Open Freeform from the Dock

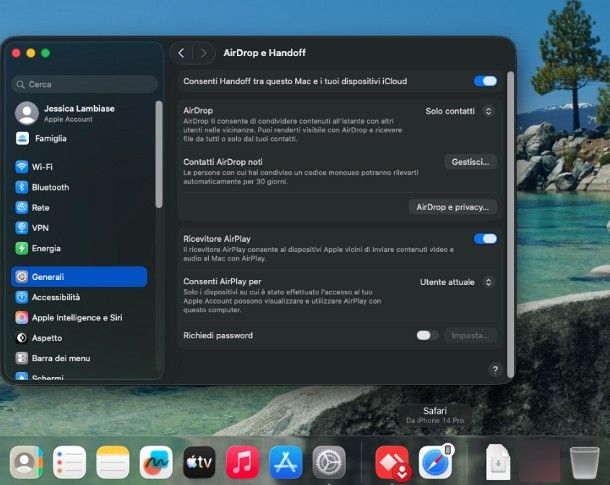[156, 462]
